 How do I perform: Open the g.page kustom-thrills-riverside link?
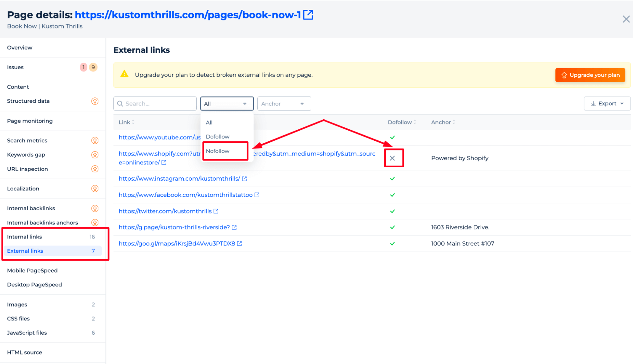(x=174, y=227)
